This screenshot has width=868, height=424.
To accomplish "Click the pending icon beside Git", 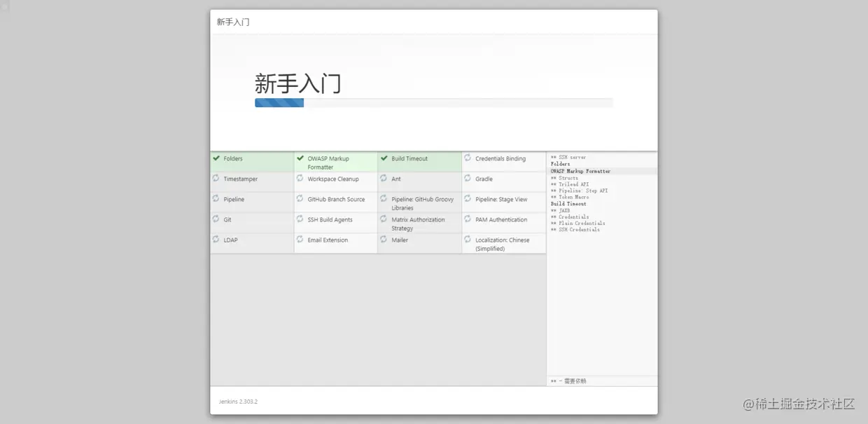I will click(x=216, y=219).
